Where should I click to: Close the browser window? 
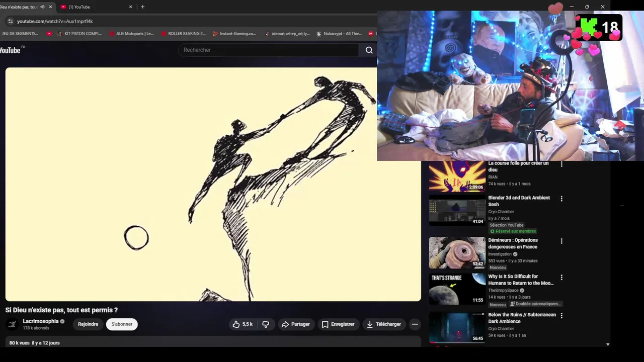[603, 7]
